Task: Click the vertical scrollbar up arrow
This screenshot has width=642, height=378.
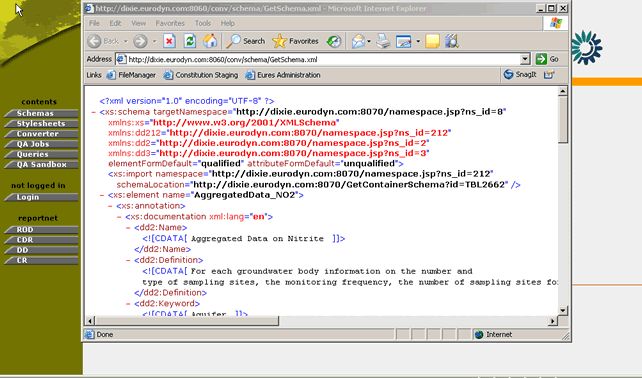Action: (x=563, y=91)
